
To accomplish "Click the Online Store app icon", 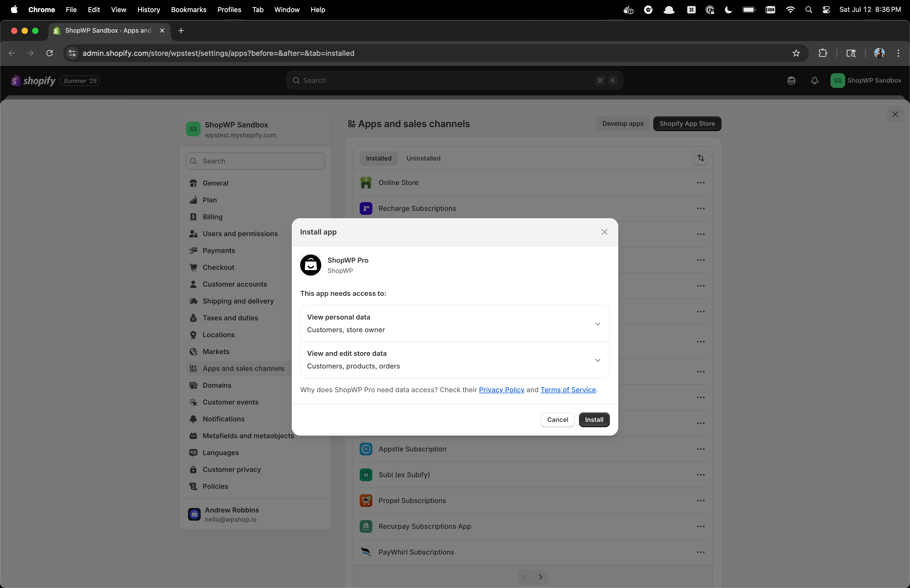I will (x=366, y=182).
